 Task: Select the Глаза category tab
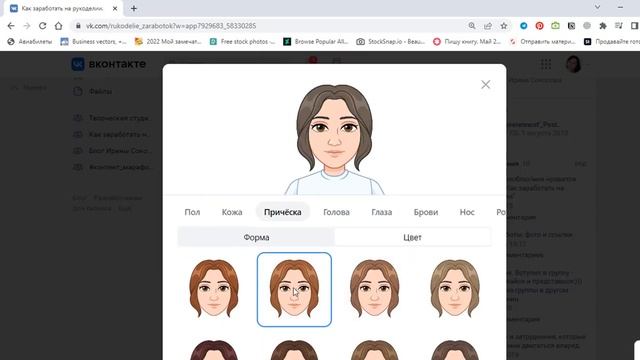382,212
